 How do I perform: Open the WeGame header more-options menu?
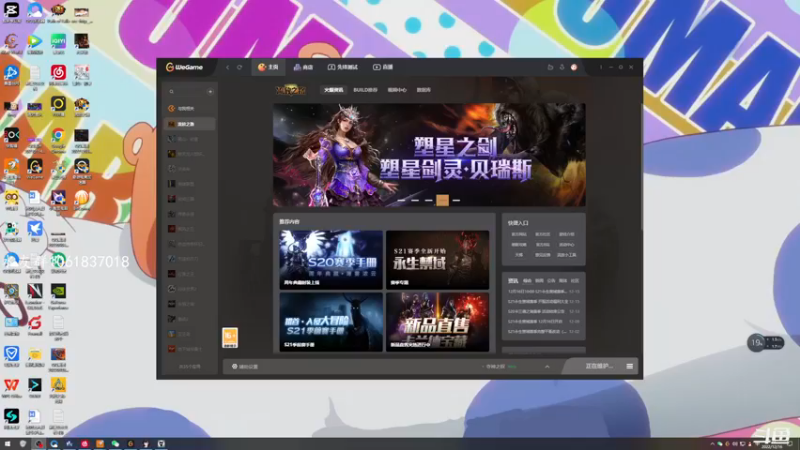click(601, 67)
